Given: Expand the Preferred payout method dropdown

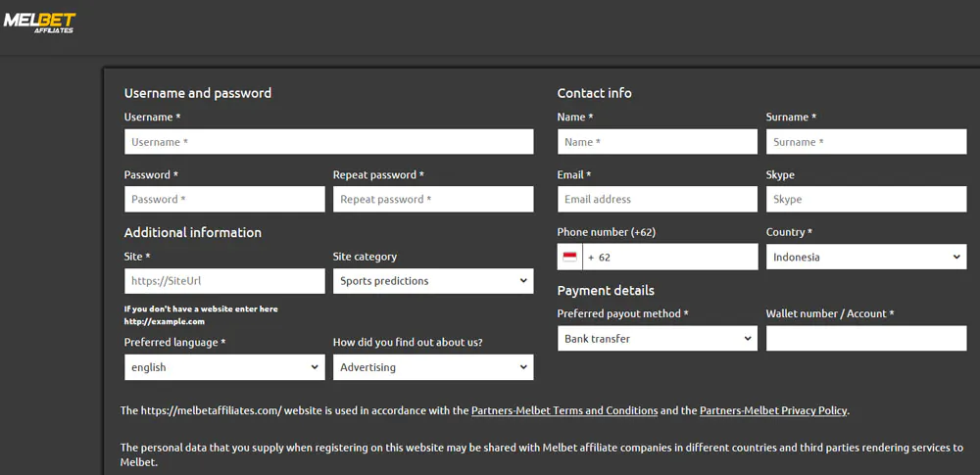Looking at the screenshot, I should coord(657,339).
